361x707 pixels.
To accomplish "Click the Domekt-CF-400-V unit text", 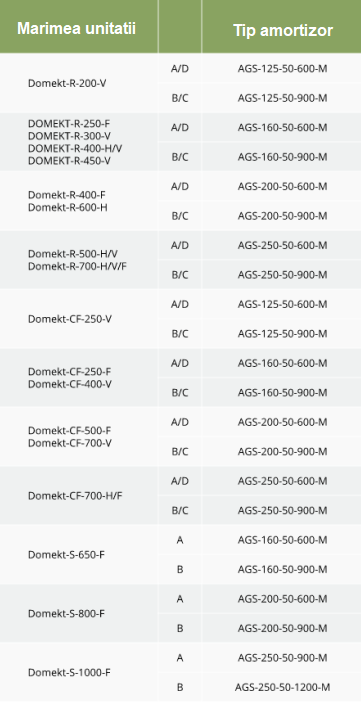I will 70,384.
